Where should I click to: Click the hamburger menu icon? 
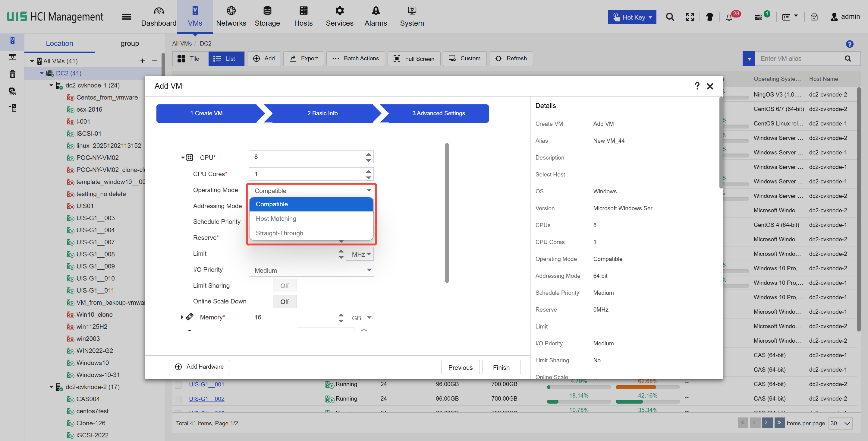coord(126,17)
